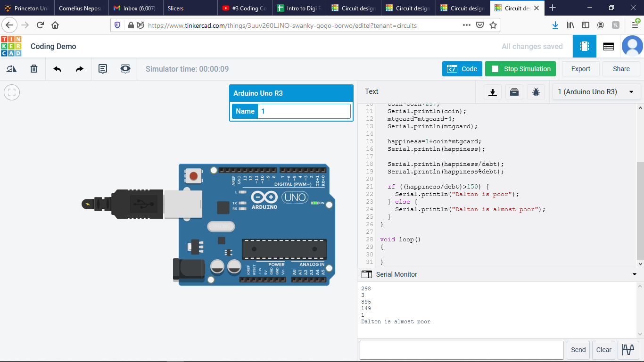
Task: Select the USB cable connector
Action: coord(141,204)
